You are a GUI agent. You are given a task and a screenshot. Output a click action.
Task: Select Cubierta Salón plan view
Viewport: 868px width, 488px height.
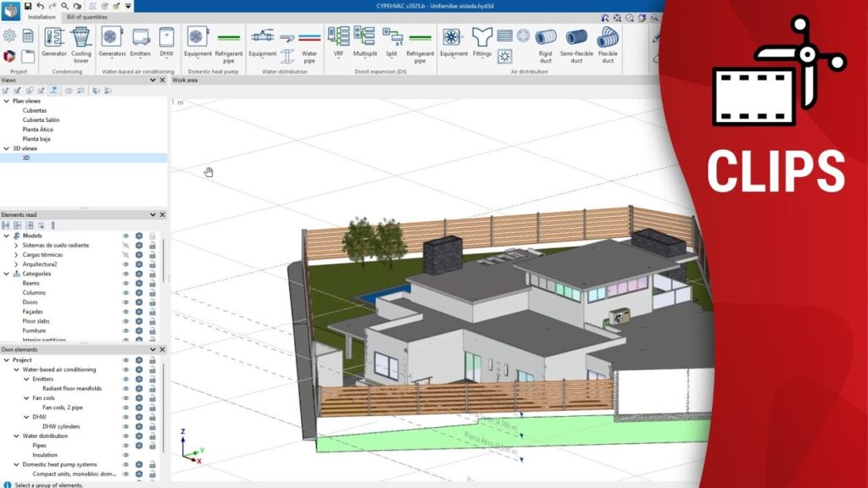coord(41,120)
